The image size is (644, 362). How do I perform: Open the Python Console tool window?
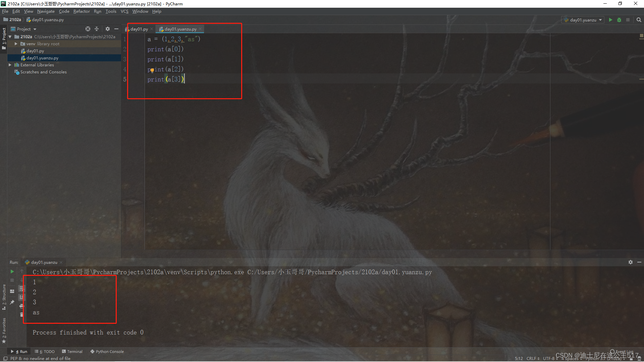[x=107, y=352]
